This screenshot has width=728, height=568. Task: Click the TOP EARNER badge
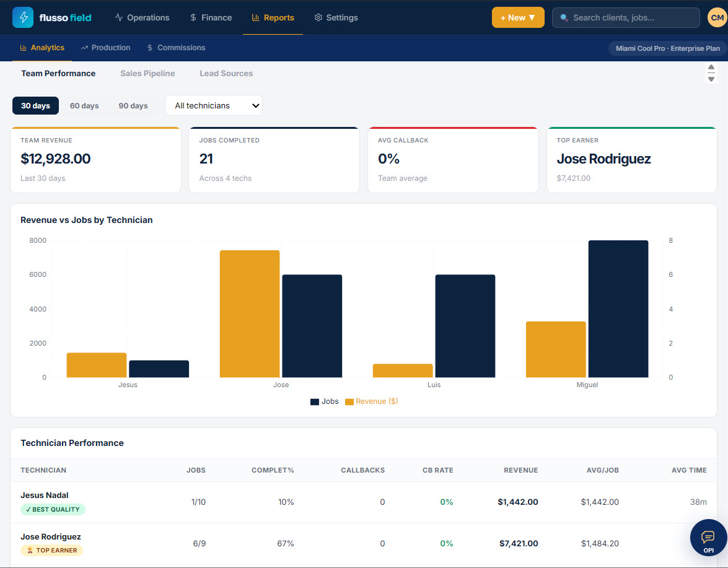52,551
